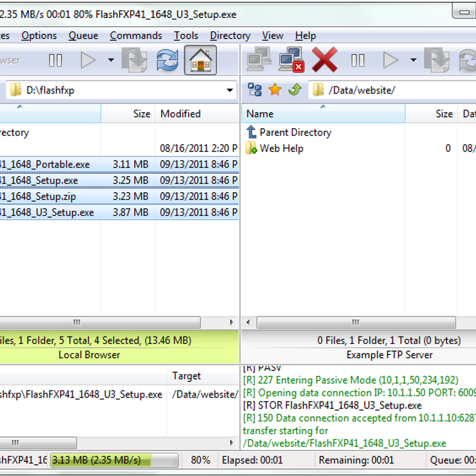Click the remote bookmarks star icon
The height and width of the screenshot is (476, 476).
point(275,90)
